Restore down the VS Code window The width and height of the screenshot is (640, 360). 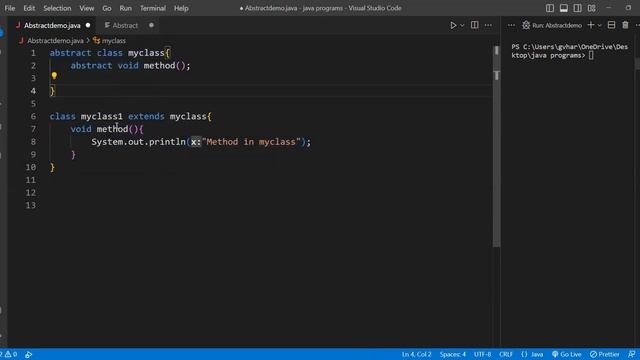point(628,8)
